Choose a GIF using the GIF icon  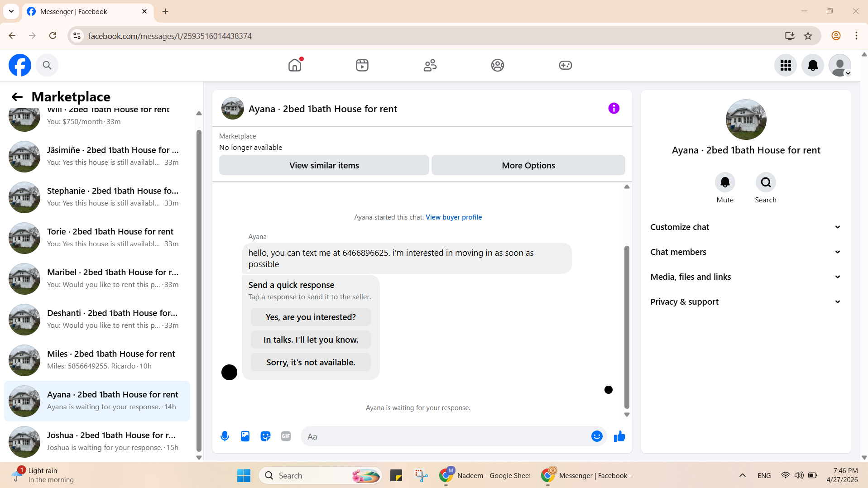pyautogui.click(x=286, y=436)
